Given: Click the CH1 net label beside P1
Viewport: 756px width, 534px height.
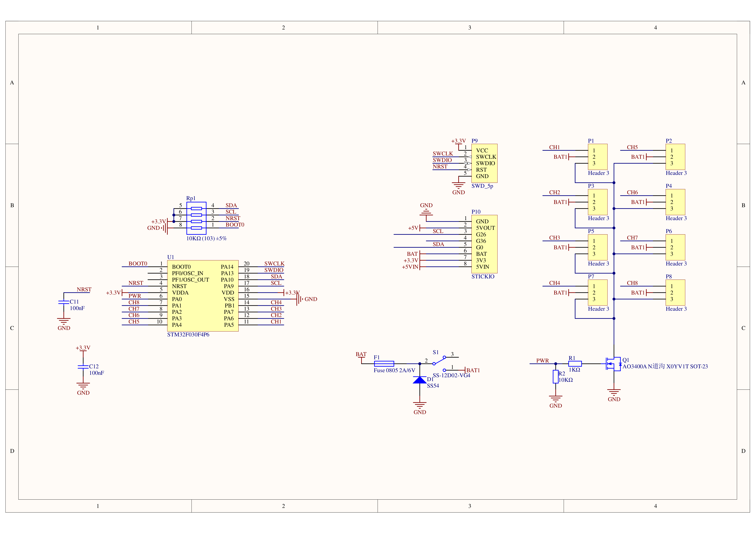Looking at the screenshot, I should (554, 147).
